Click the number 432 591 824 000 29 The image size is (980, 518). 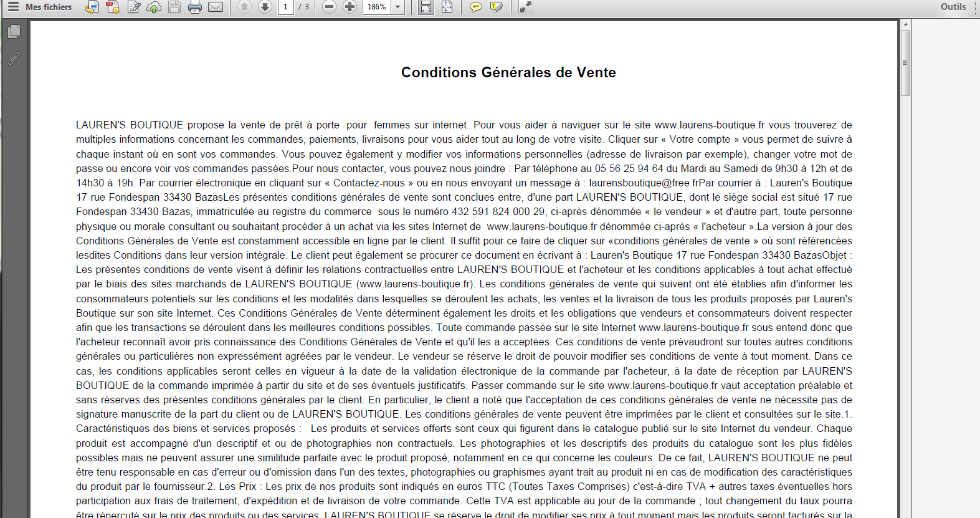[x=498, y=212]
